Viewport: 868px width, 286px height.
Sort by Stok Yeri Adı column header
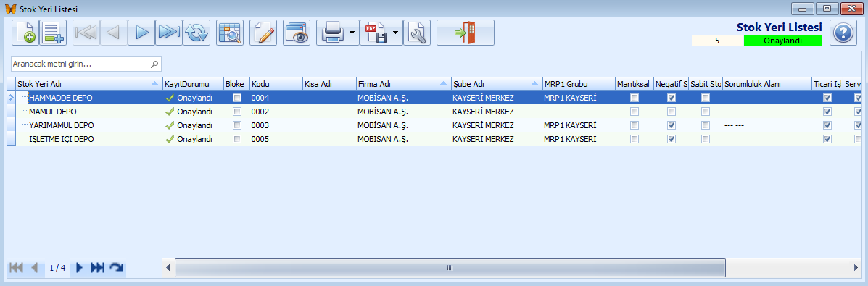click(88, 83)
